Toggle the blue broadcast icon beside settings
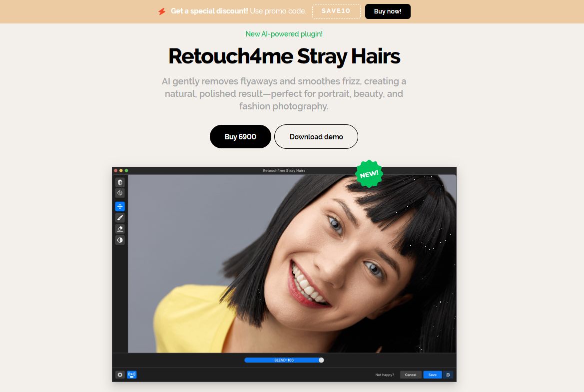This screenshot has width=584, height=392. pyautogui.click(x=132, y=375)
